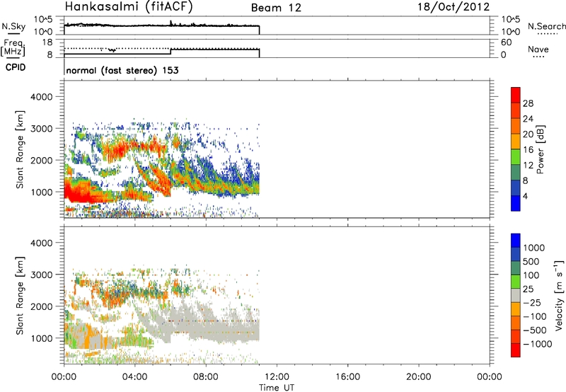Click the 4 tick on the power colorbar
566x392 pixels.
coord(526,196)
